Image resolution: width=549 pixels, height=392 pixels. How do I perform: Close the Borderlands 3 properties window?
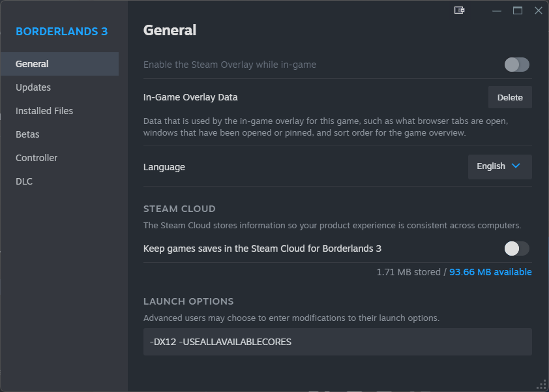[538, 10]
